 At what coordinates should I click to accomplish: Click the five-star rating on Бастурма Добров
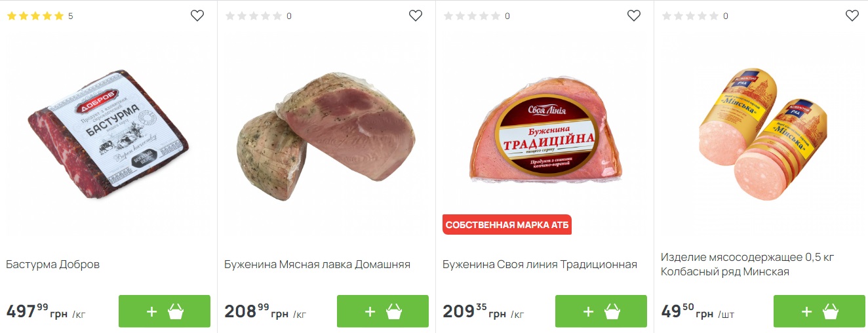click(x=35, y=16)
